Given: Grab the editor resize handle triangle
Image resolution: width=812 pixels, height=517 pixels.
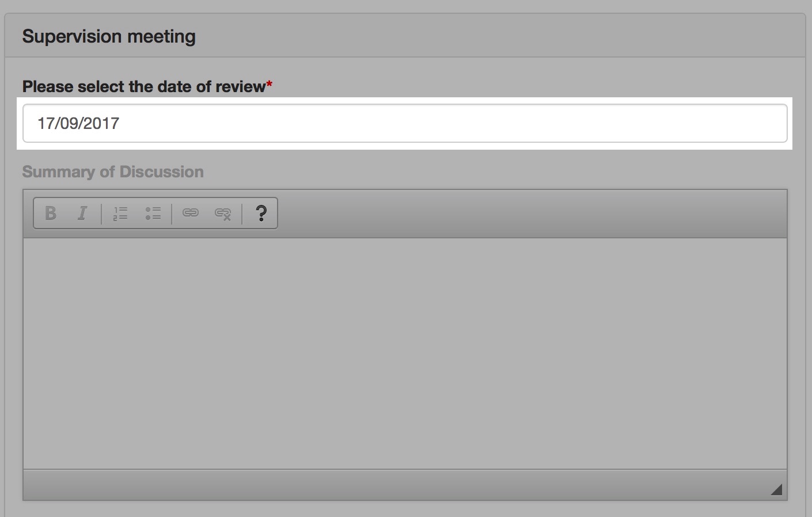Looking at the screenshot, I should coord(776,489).
